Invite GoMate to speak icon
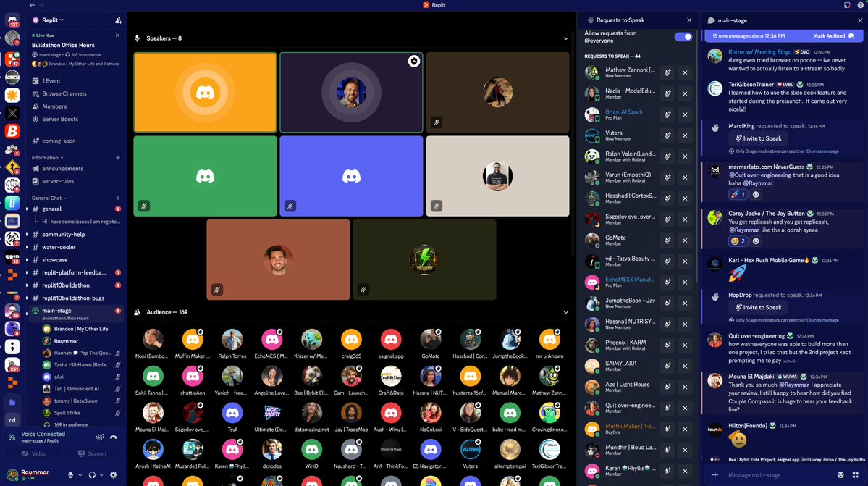The width and height of the screenshot is (868, 486). coord(667,240)
